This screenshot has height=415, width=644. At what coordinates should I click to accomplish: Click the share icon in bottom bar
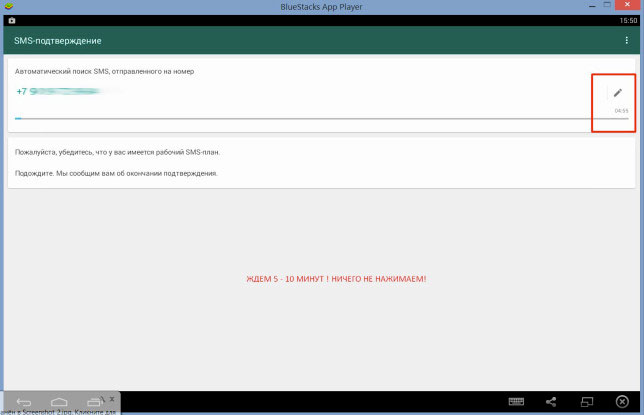(551, 401)
